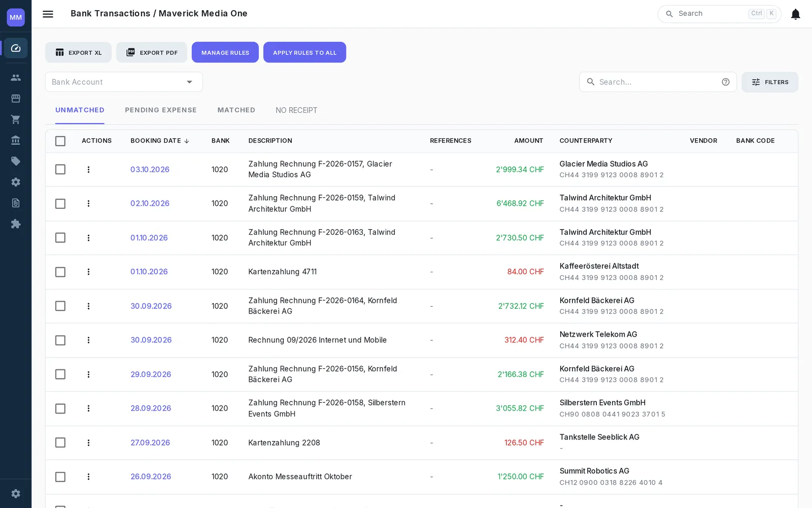Click Apply Rules To All

(x=304, y=52)
